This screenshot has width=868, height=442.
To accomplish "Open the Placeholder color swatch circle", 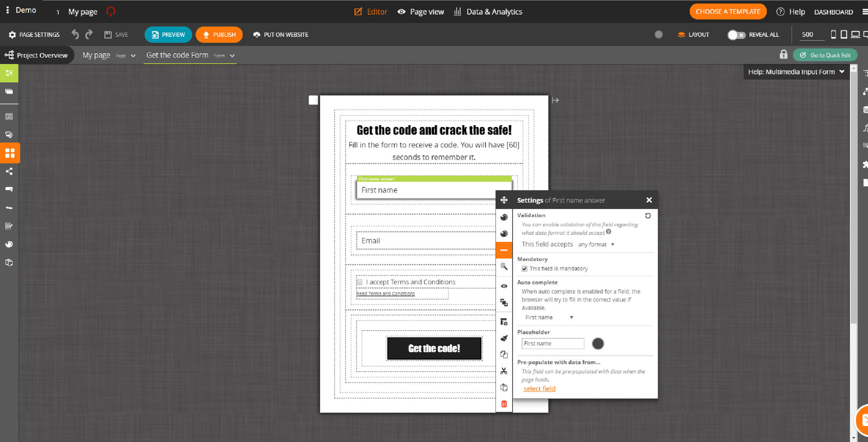I will pos(598,343).
